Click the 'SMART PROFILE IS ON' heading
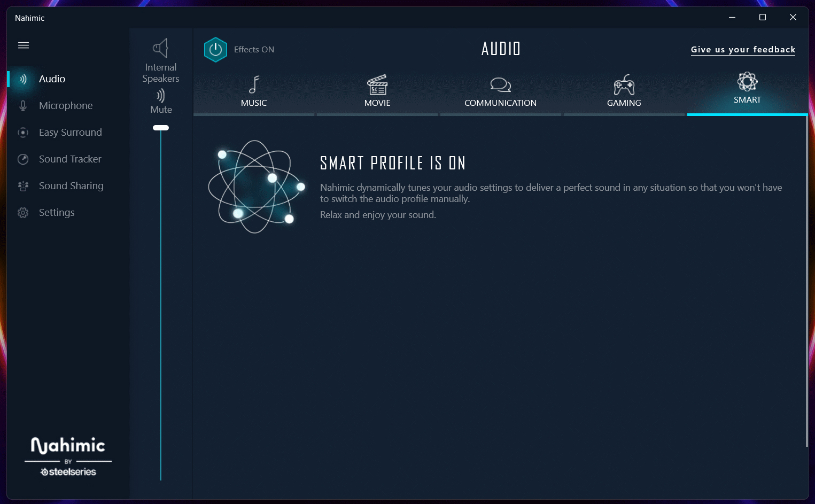815x504 pixels. pyautogui.click(x=393, y=163)
